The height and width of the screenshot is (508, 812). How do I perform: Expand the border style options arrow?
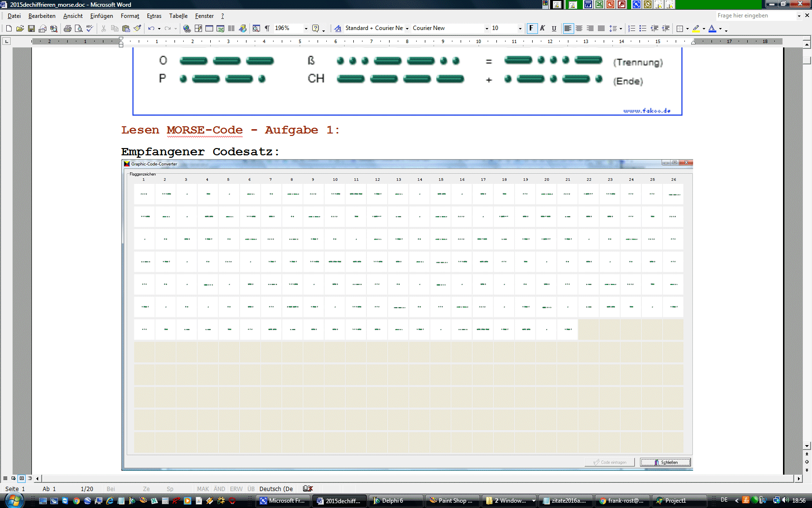[687, 29]
